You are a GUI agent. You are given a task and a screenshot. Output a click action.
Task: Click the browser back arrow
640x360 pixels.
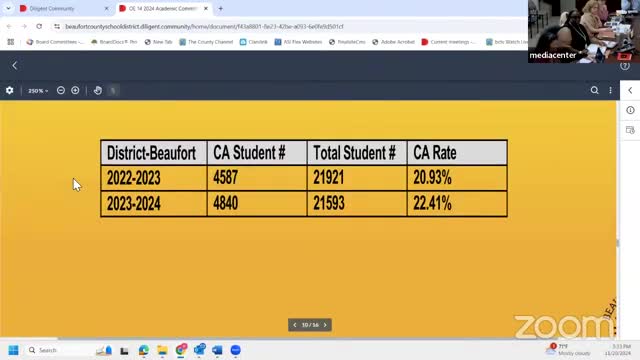(9, 26)
